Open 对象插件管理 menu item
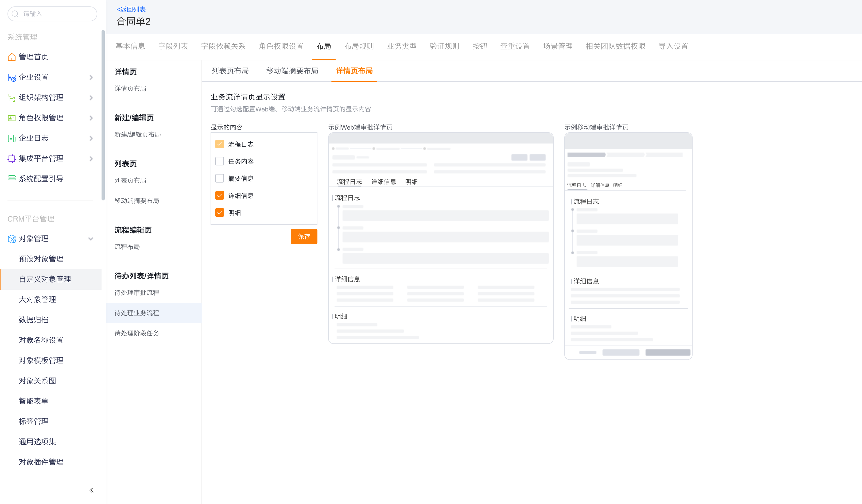The image size is (862, 504). (x=41, y=462)
